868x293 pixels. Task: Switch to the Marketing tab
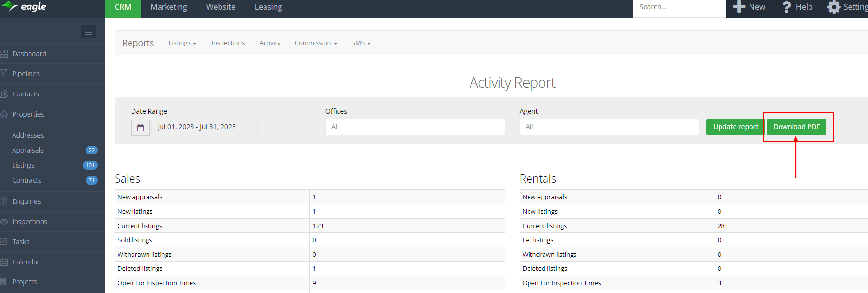(x=169, y=7)
